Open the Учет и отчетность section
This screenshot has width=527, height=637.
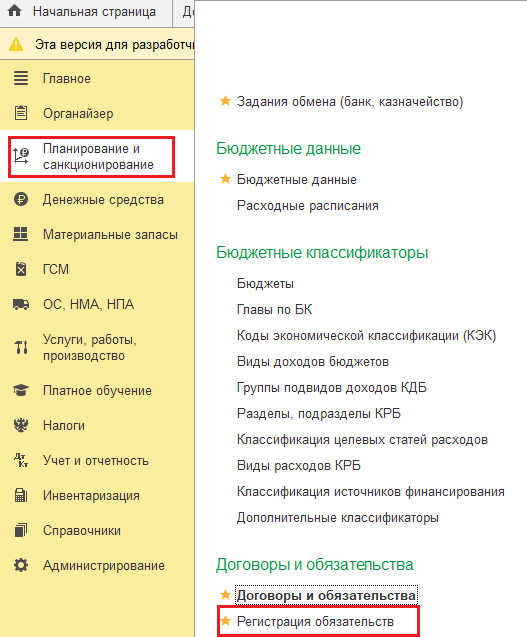pyautogui.click(x=96, y=461)
